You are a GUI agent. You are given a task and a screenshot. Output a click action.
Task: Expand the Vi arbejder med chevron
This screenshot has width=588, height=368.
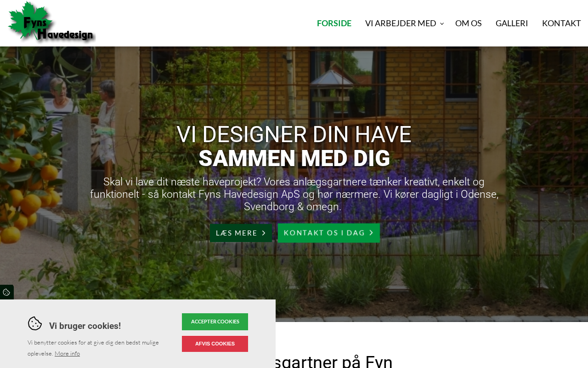(x=442, y=23)
